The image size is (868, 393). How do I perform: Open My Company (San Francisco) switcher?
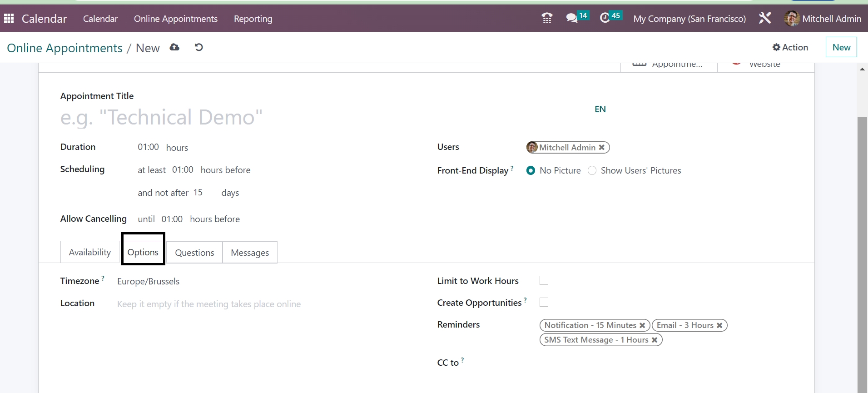[689, 19]
